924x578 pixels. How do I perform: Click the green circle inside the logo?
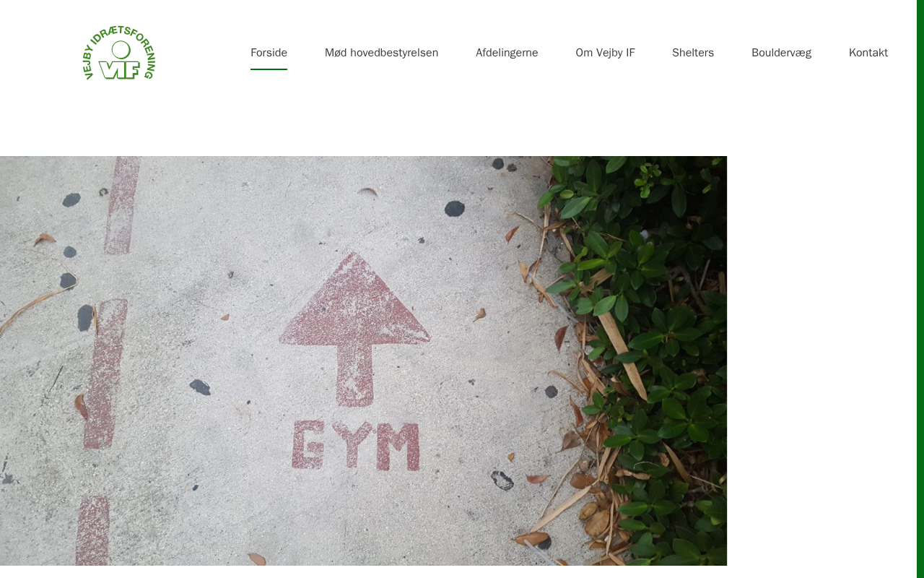tap(121, 50)
